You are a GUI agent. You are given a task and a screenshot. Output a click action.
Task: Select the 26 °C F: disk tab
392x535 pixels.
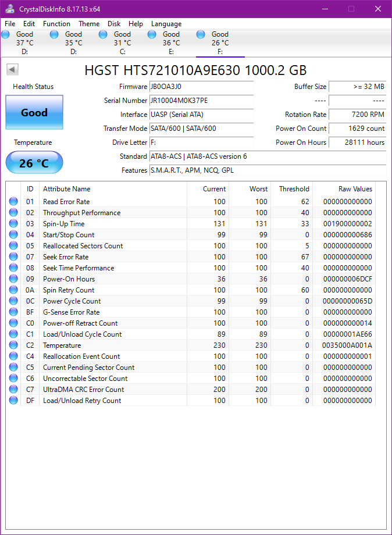[x=220, y=42]
